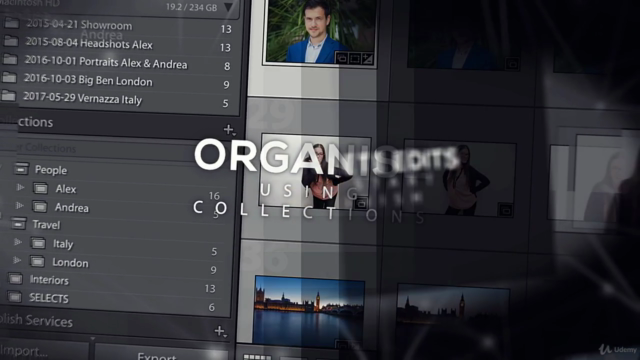Click crop badge on blue suit photo
Screen dimensions: 640x360
click(x=354, y=59)
